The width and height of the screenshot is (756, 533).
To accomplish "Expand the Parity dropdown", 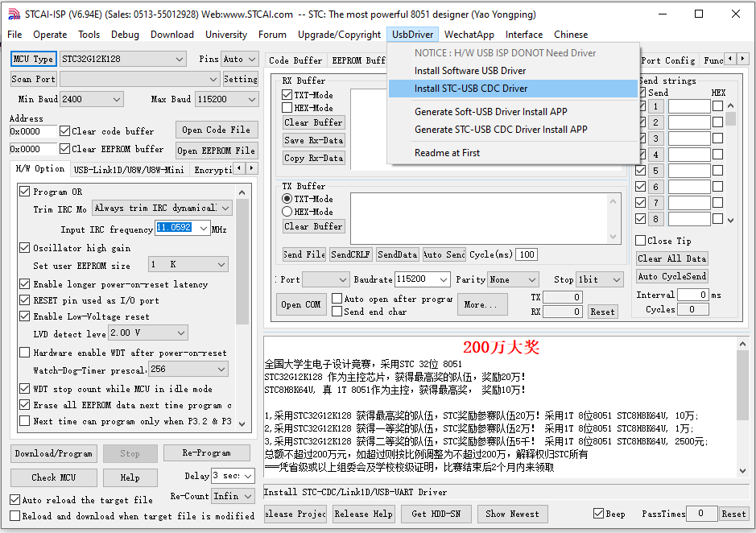I will 531,279.
